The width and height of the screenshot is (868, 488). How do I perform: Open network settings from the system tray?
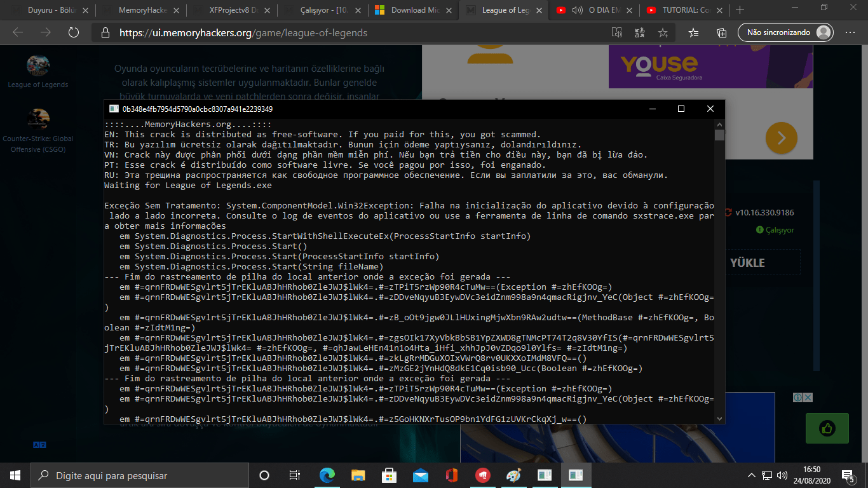tap(768, 475)
